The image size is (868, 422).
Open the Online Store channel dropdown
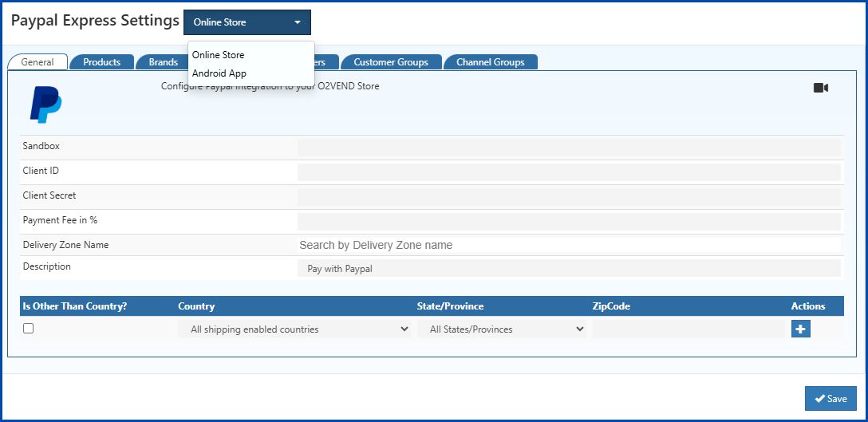tap(247, 22)
